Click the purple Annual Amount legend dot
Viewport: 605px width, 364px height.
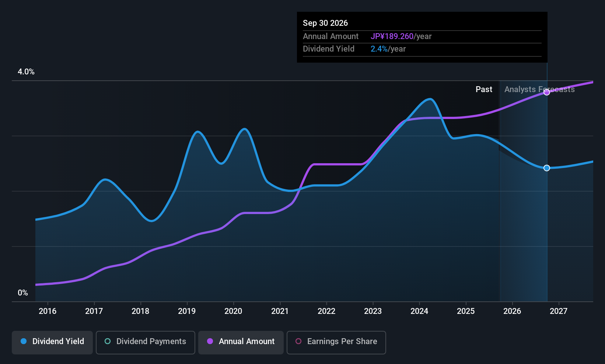click(210, 342)
